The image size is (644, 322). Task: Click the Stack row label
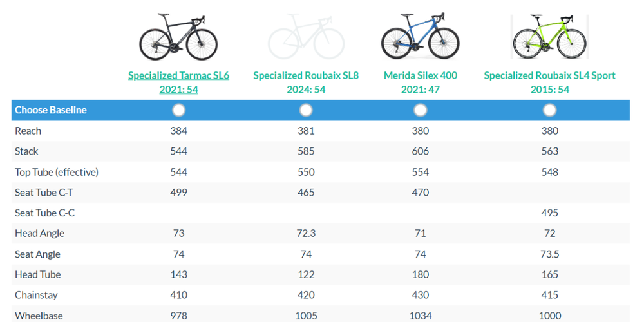(27, 151)
